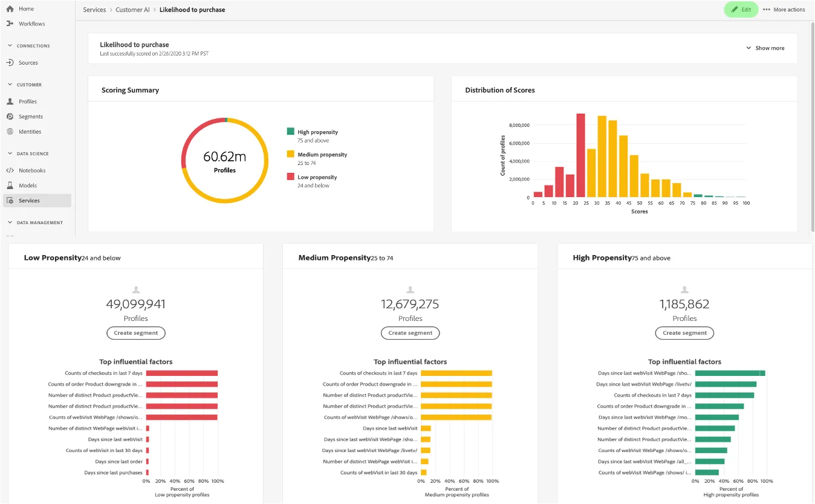The image size is (815, 504).
Task: Create segment for Medium Propensity profiles
Action: pyautogui.click(x=410, y=333)
